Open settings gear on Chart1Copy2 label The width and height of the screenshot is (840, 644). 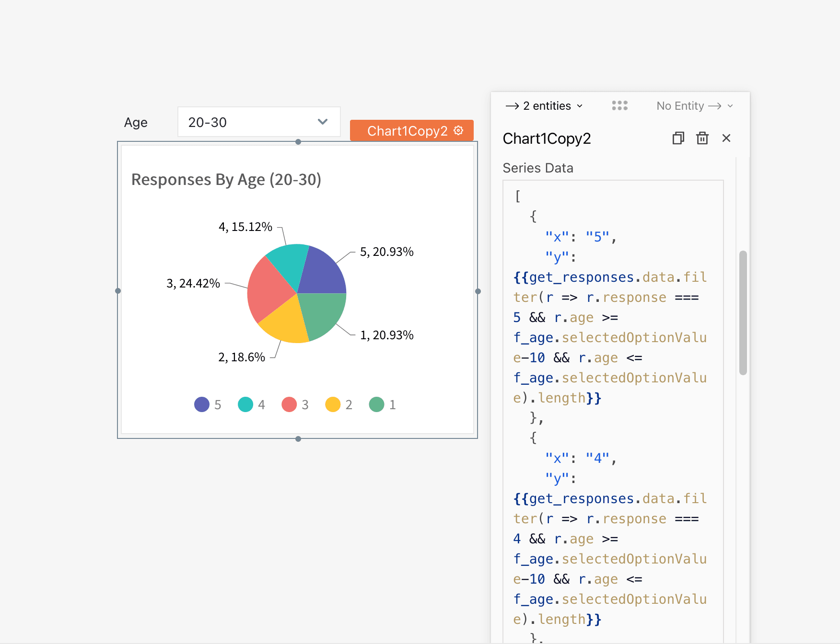(x=458, y=130)
